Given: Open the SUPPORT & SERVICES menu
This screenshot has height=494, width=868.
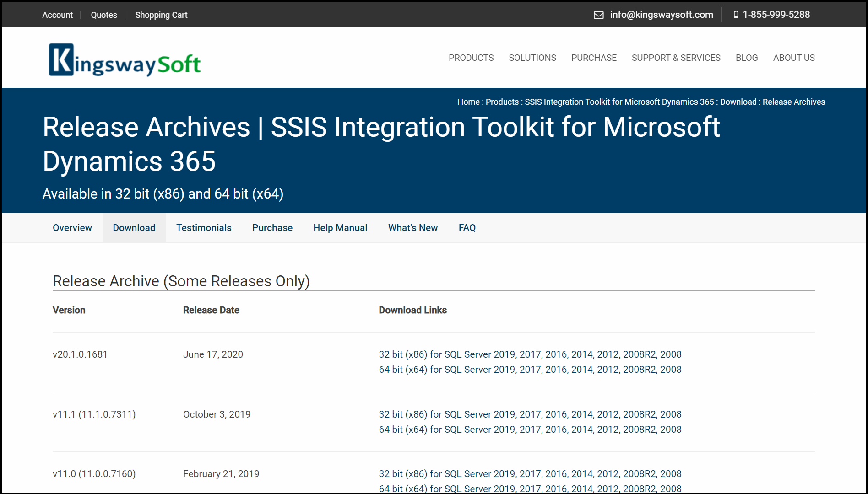Looking at the screenshot, I should (676, 58).
